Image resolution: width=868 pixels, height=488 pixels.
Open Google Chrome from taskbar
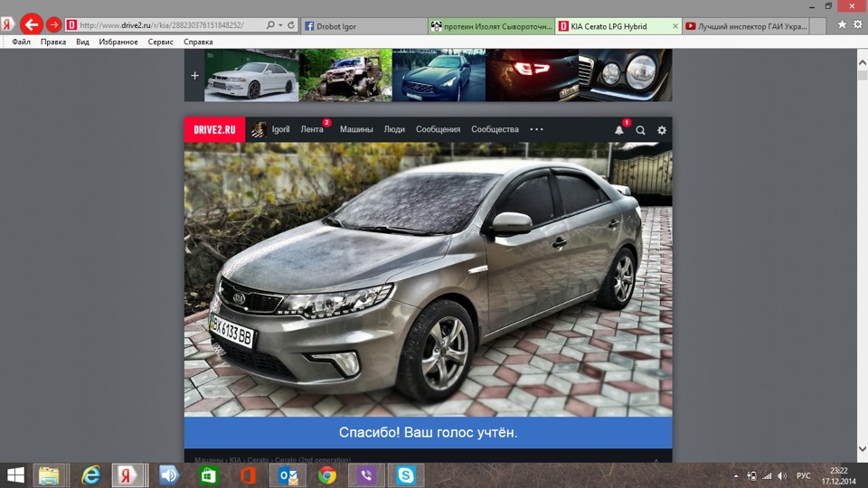tap(327, 475)
